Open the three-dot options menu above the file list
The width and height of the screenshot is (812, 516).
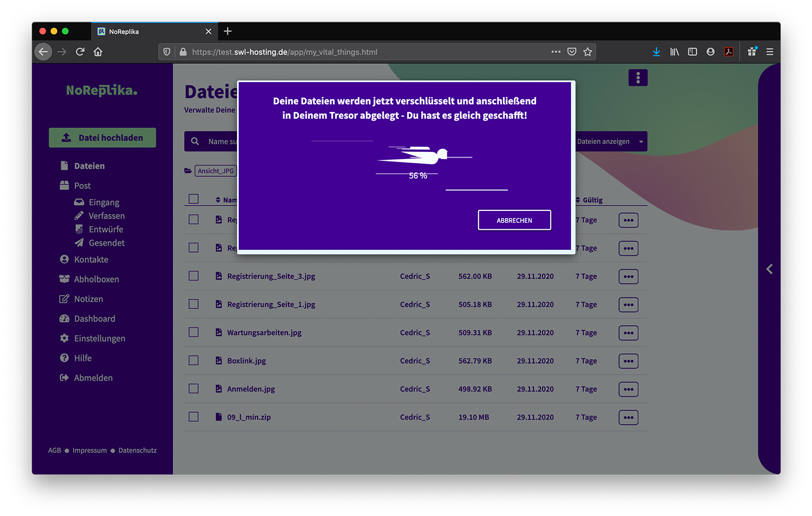click(x=638, y=78)
